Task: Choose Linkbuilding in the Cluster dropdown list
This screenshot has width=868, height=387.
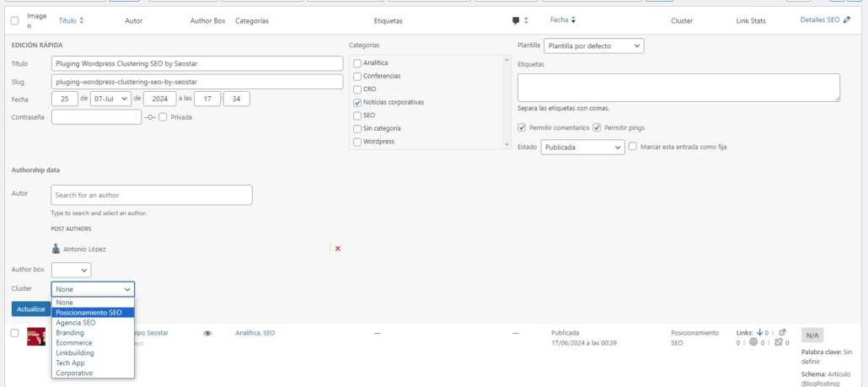Action: coord(75,352)
